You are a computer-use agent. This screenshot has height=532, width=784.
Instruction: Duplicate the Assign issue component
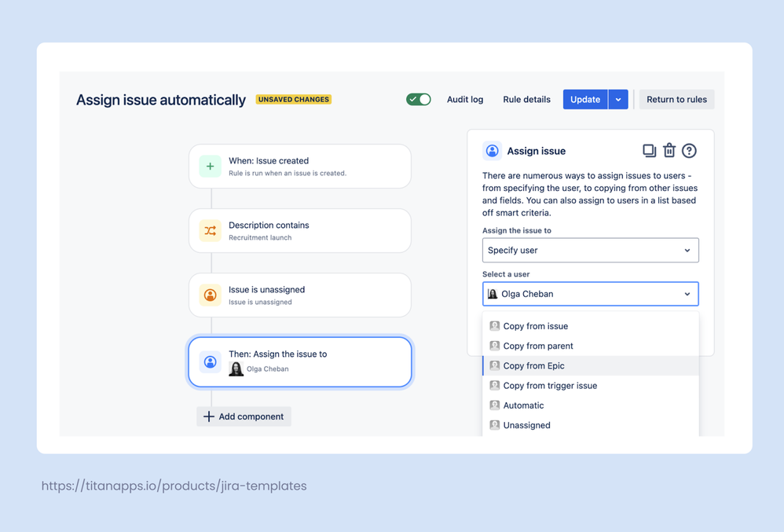coord(649,151)
